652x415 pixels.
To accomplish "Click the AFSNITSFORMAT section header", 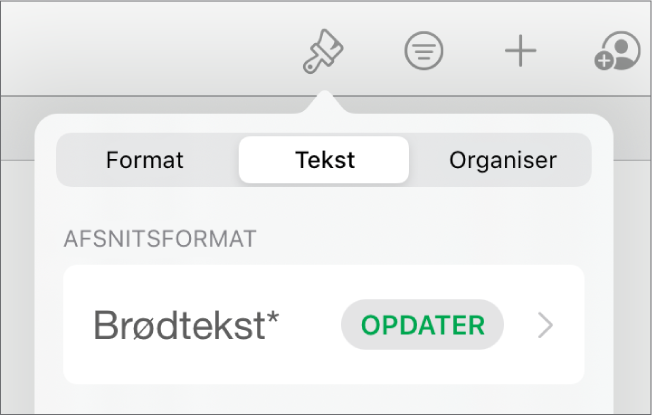I will pyautogui.click(x=160, y=238).
